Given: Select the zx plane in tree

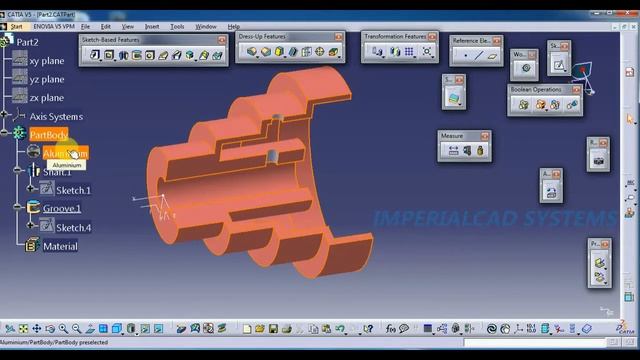Looking at the screenshot, I should 47,98.
